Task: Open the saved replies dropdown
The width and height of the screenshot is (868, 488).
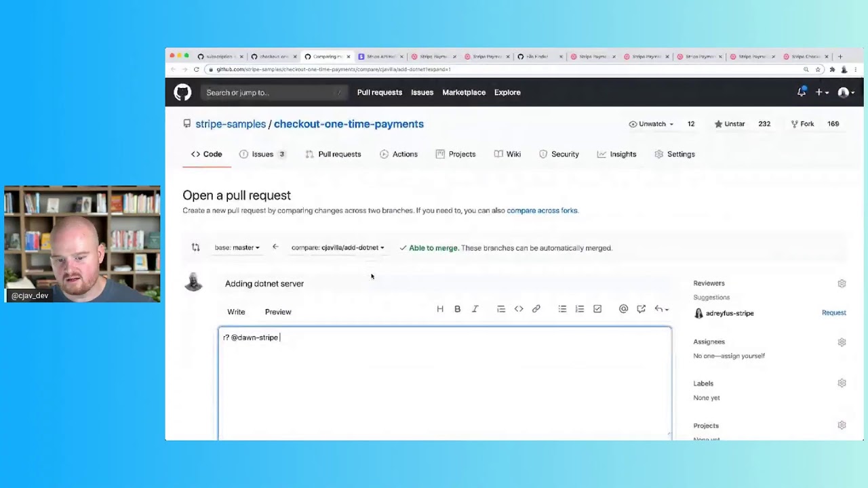Action: (x=661, y=309)
